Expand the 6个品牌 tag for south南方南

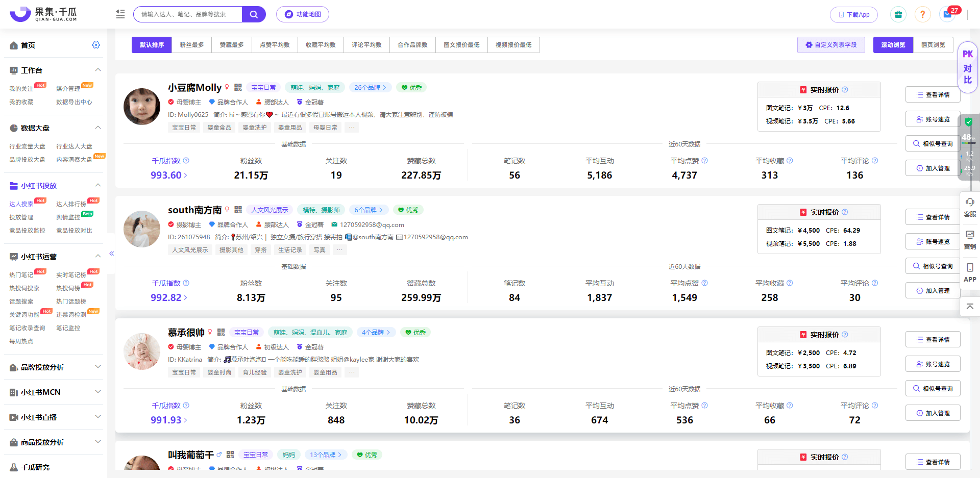click(x=369, y=210)
